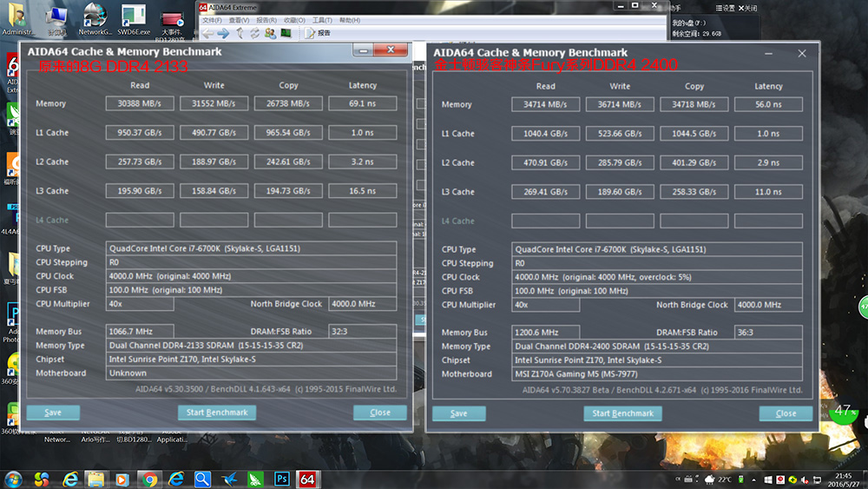The image size is (868, 489).
Task: Click the 关闭 close link at top right
Action: 748,9
